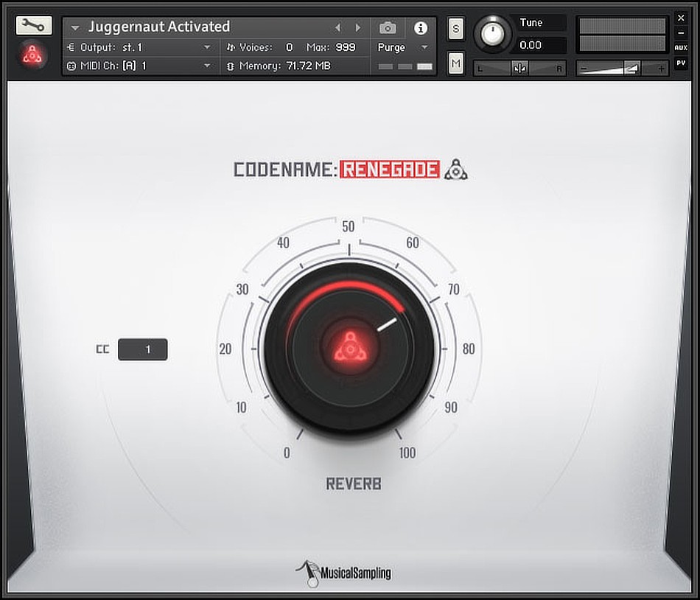Load the previous instrument preset arrow
Viewport: 700px width, 600px height.
pyautogui.click(x=338, y=28)
